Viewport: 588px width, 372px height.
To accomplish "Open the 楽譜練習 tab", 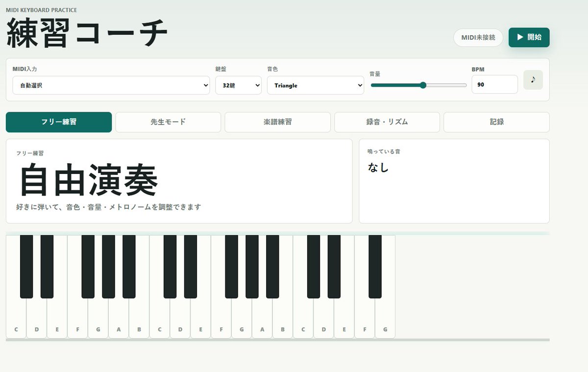I will [x=277, y=122].
